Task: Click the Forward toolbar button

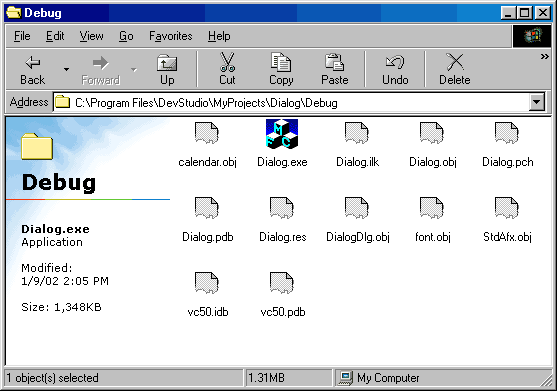Action: 101,70
